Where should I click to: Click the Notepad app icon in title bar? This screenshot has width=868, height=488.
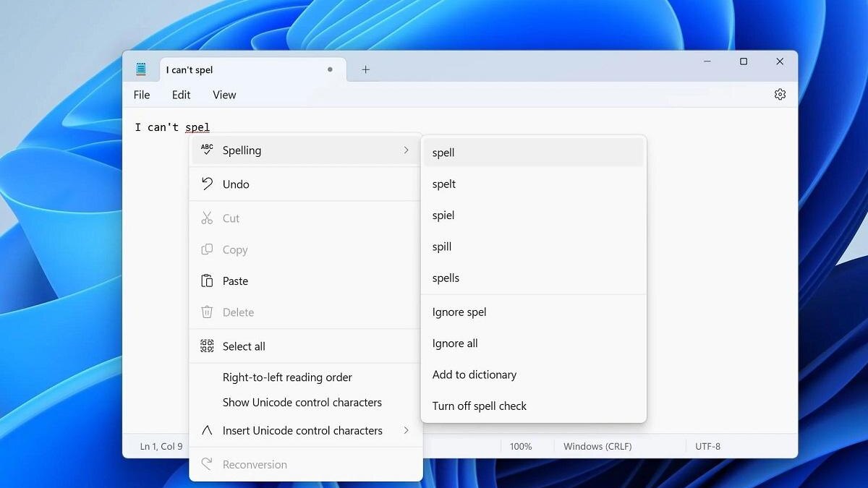click(x=141, y=69)
